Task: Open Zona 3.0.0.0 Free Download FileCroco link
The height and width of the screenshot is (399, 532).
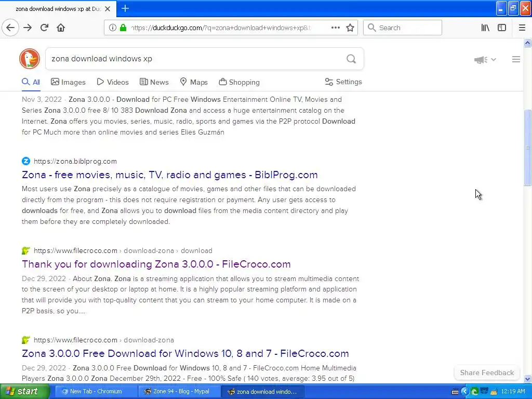Action: tap(185, 353)
